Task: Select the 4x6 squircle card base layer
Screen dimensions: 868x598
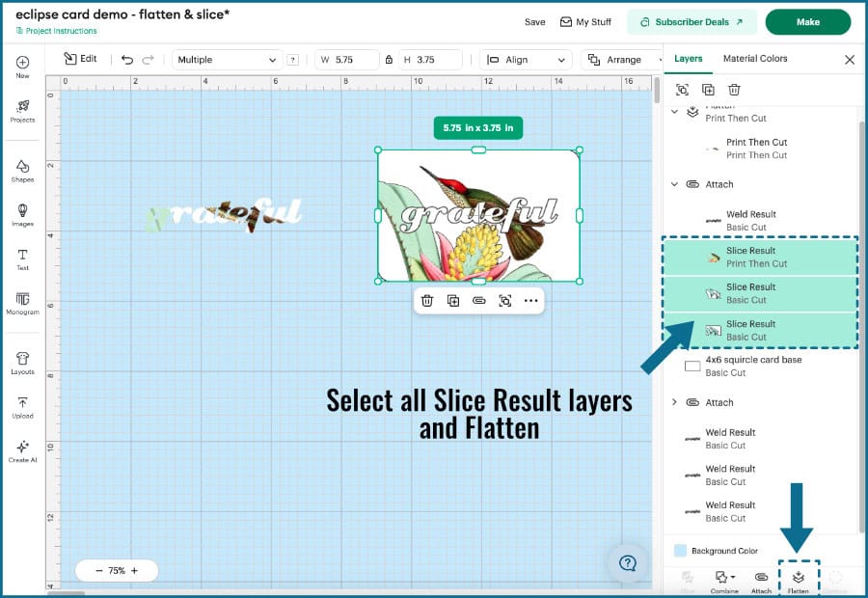Action: (761, 366)
